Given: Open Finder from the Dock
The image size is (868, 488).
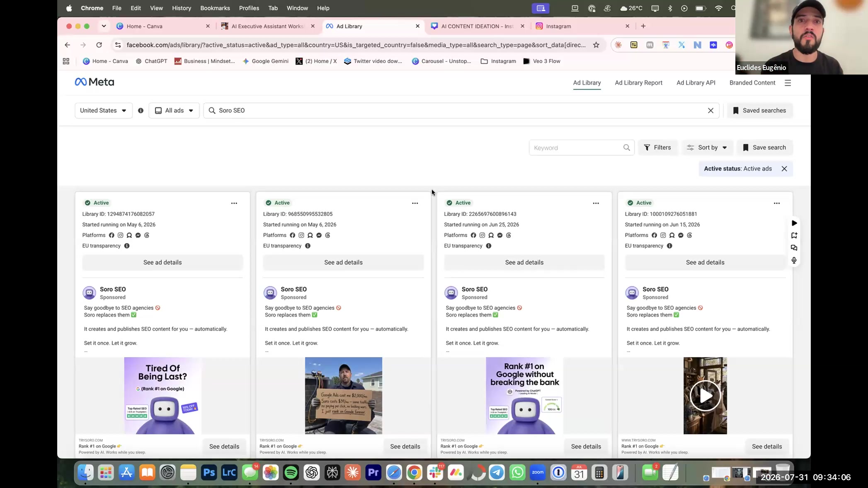Looking at the screenshot, I should pos(86,472).
